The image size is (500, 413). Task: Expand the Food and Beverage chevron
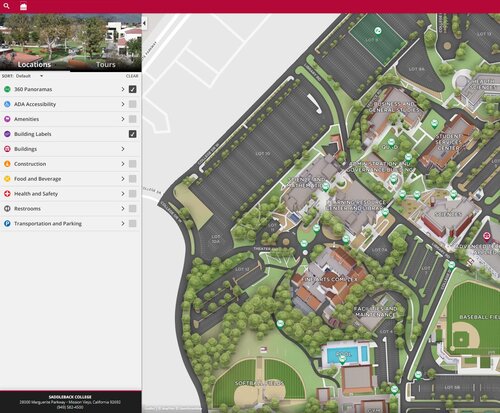point(123,179)
